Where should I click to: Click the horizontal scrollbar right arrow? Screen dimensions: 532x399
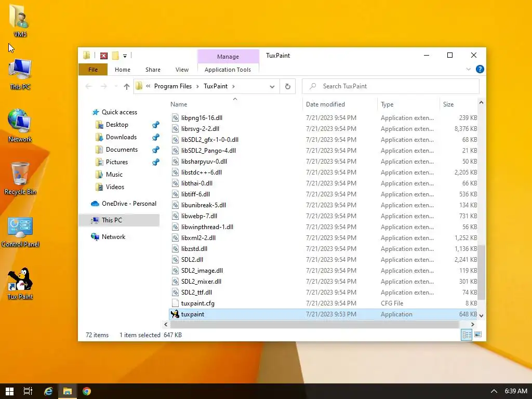pos(472,325)
